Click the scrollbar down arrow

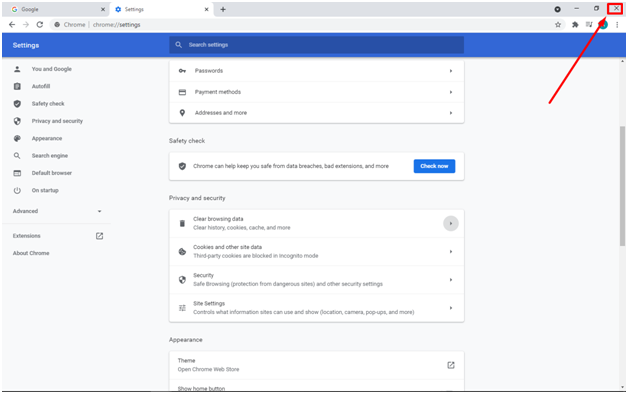tap(622, 387)
